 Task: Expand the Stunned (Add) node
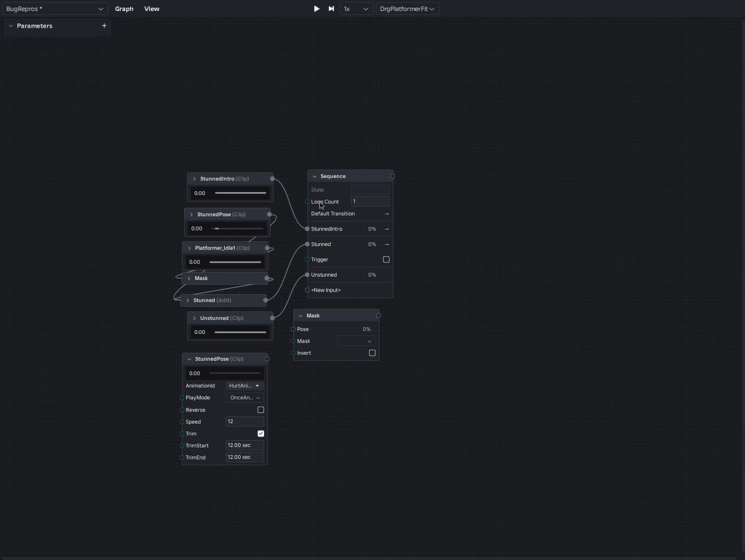coord(188,300)
